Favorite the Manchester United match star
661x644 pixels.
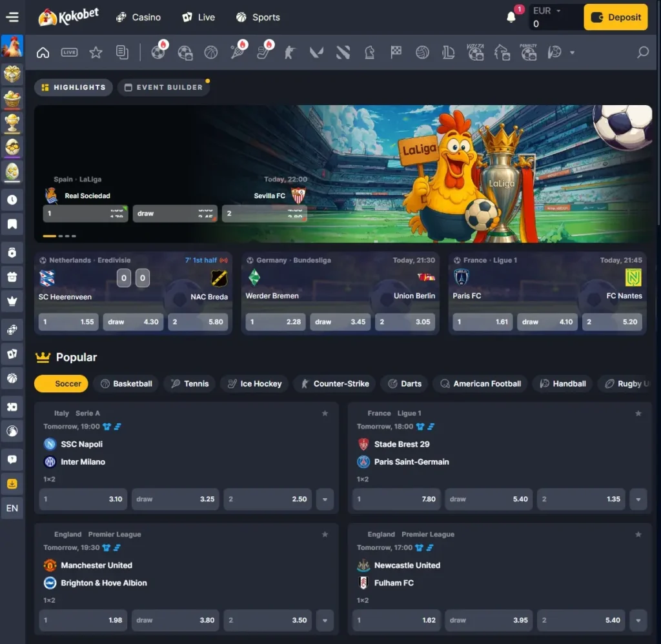click(325, 534)
